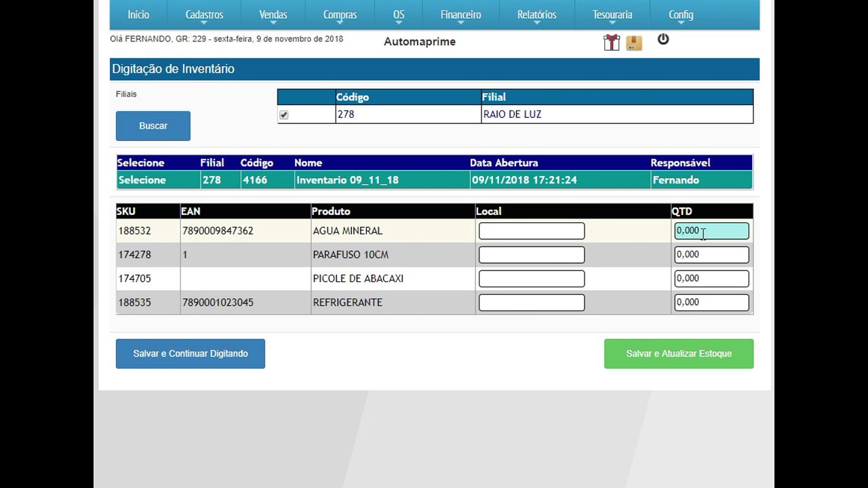Screen dimensions: 868x488
Task: Open the package box icon
Action: 634,43
